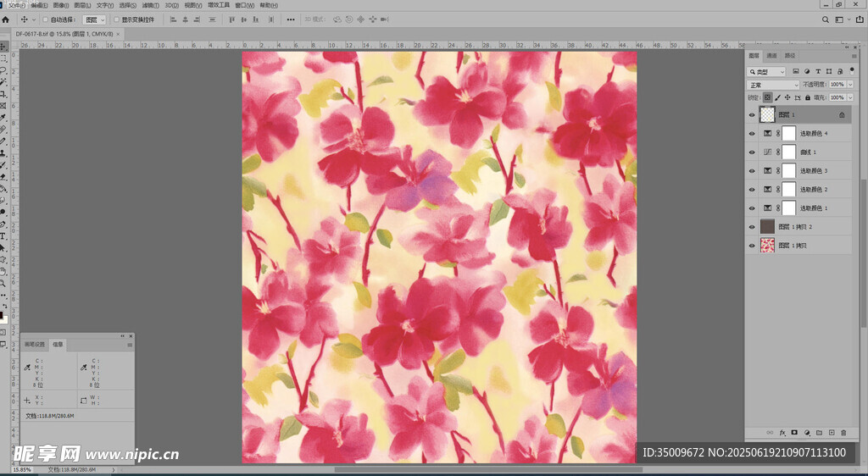Viewport: 868px width, 476px height.
Task: Click the Home icon in the options bar
Action: [x=6, y=19]
